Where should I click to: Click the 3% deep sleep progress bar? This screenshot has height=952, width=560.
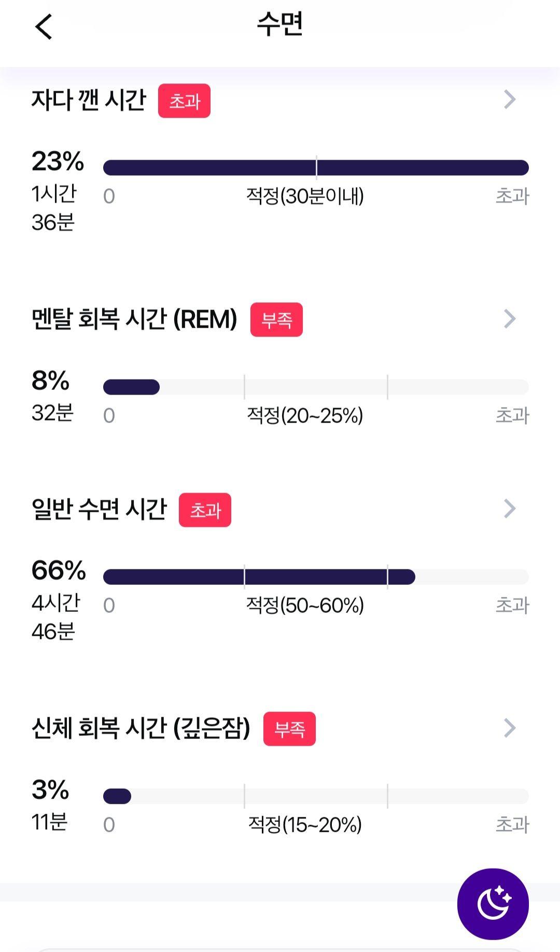pyautogui.click(x=316, y=796)
